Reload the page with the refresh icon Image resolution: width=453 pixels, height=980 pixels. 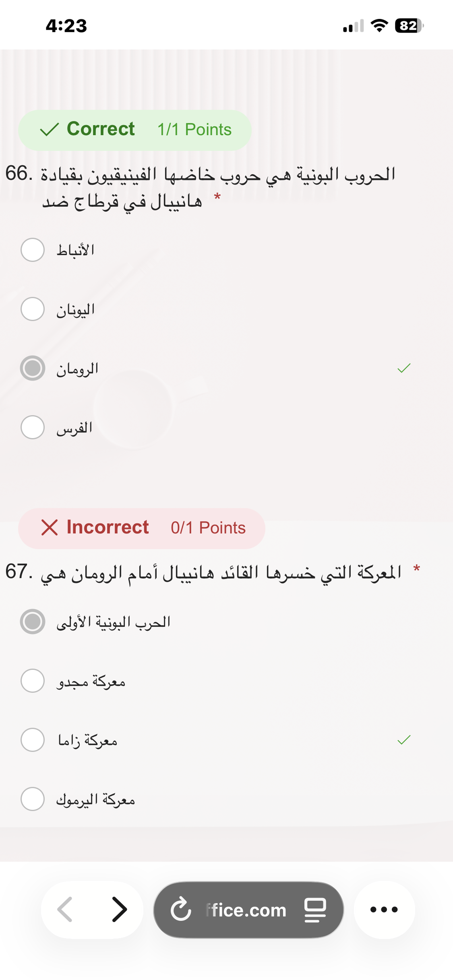coord(181,909)
